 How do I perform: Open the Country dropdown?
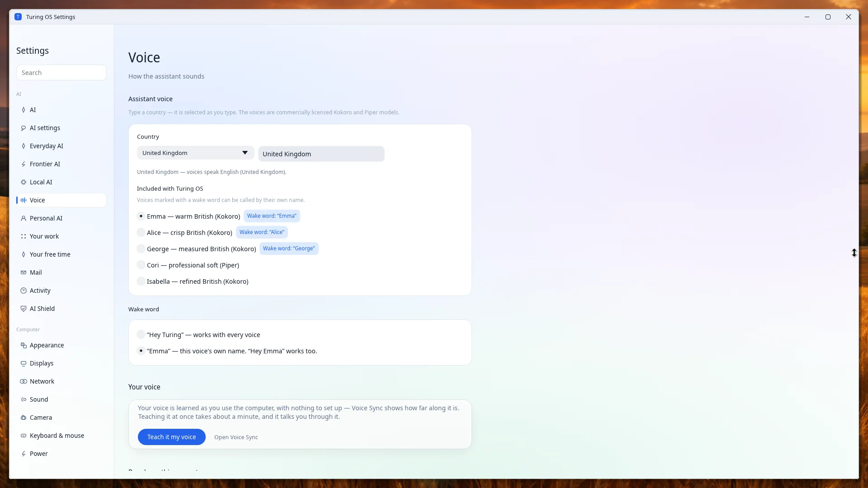(195, 153)
